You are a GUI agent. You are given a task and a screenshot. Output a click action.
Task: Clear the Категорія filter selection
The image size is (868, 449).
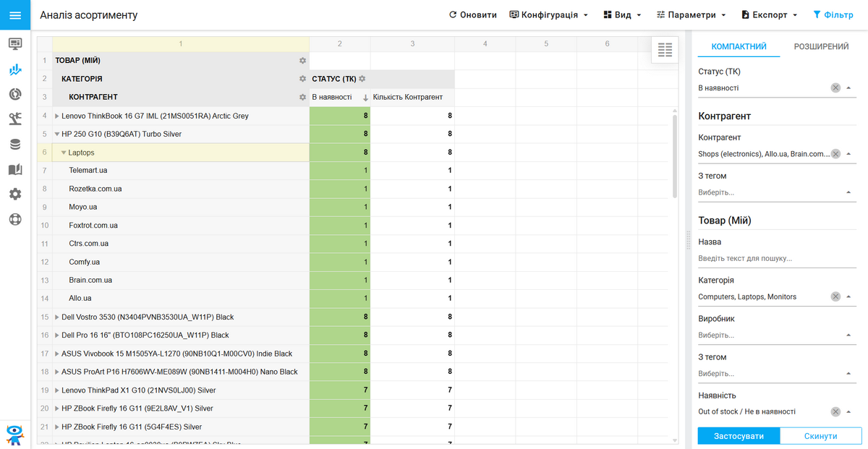pyautogui.click(x=835, y=296)
